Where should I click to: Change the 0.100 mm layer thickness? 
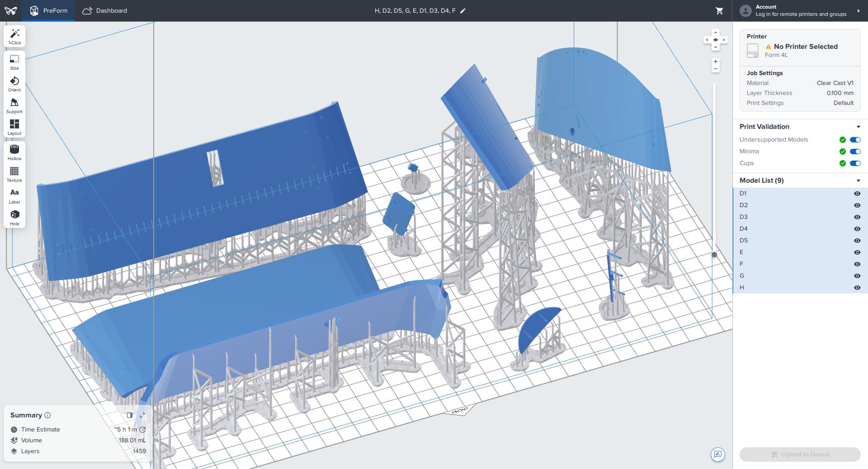coord(840,93)
